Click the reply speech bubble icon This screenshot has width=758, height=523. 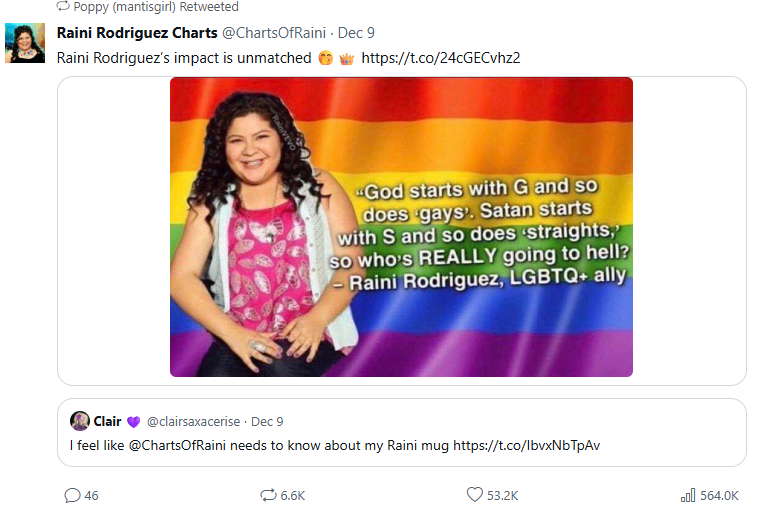coord(72,495)
